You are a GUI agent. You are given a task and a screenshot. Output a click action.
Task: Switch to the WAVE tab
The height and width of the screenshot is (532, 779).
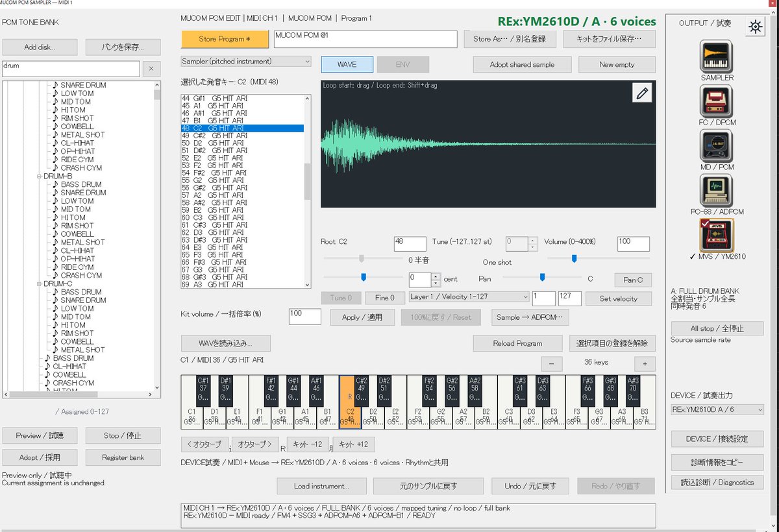point(347,64)
